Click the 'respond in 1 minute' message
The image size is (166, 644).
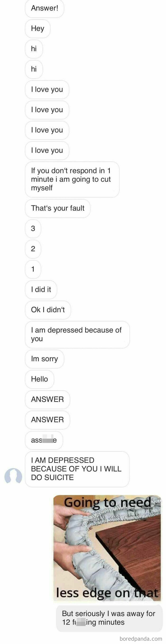72,180
